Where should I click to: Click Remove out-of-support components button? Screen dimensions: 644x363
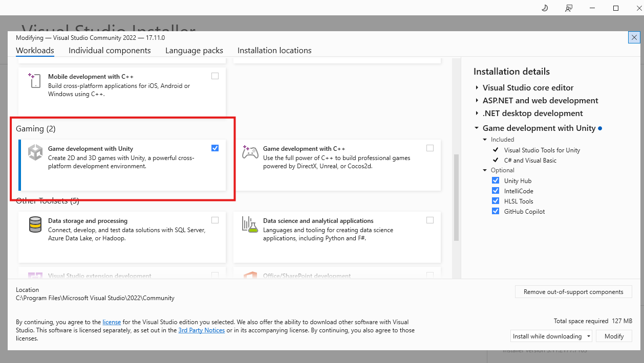(x=573, y=292)
